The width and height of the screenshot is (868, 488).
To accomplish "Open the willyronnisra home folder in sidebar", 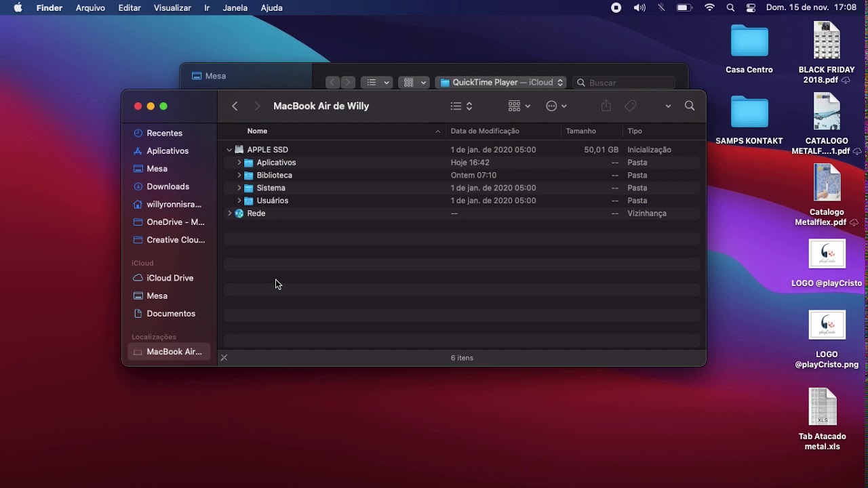I will click(x=169, y=204).
